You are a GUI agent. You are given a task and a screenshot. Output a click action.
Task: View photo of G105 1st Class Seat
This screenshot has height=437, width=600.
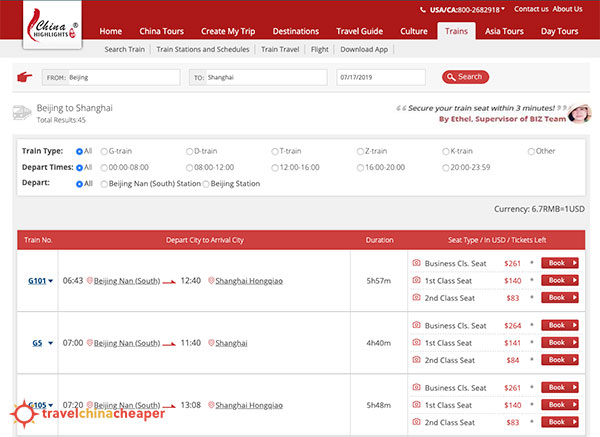click(x=416, y=404)
